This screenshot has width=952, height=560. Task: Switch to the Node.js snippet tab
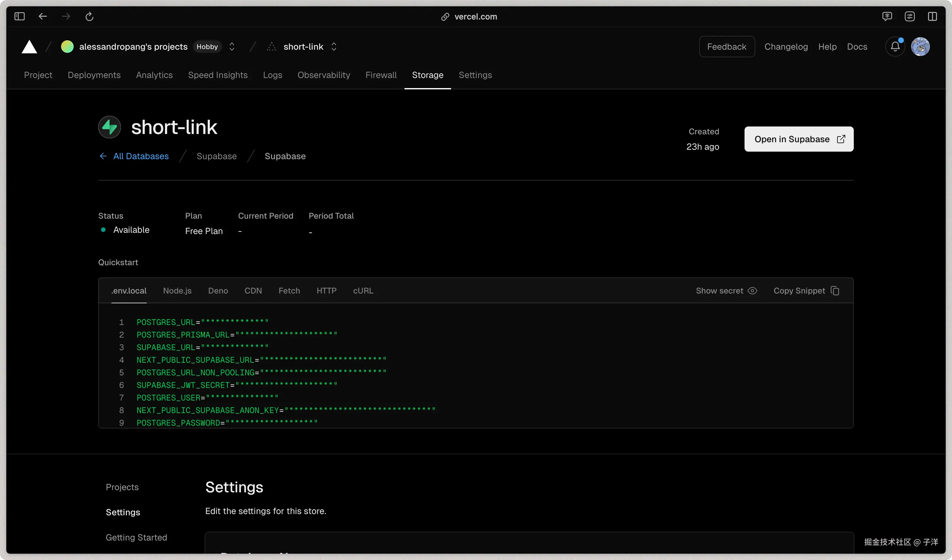tap(177, 291)
